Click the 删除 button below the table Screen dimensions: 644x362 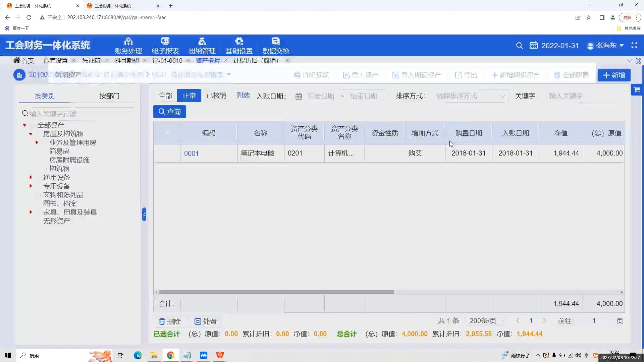click(170, 321)
